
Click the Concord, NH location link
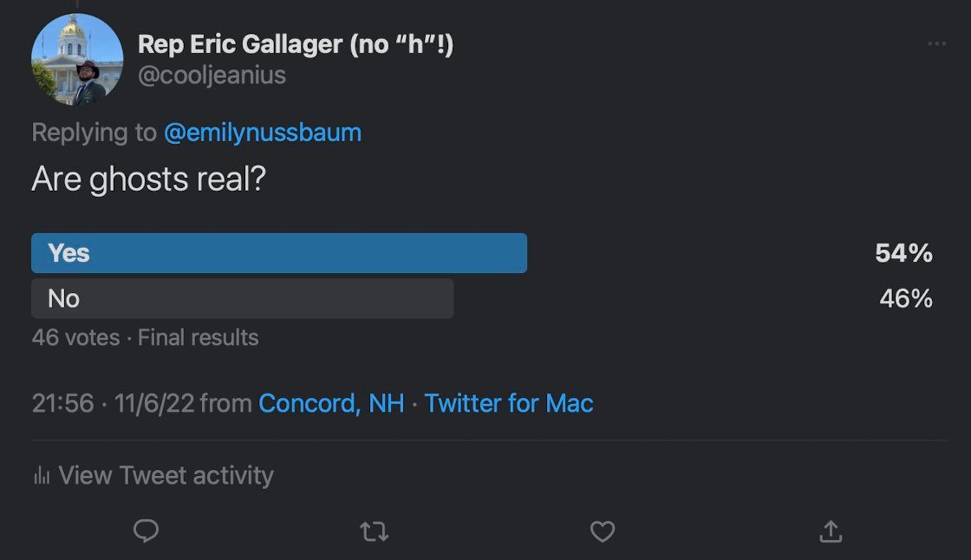pyautogui.click(x=331, y=403)
